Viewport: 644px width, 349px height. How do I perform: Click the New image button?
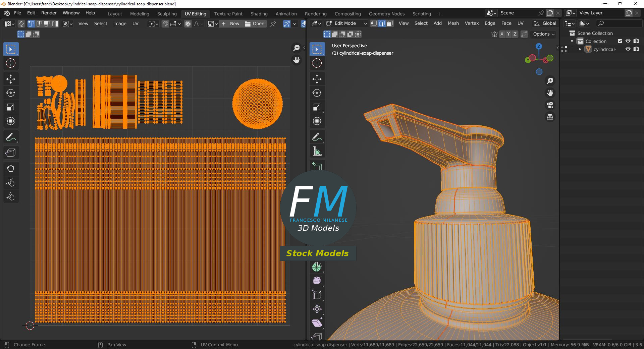[x=230, y=24]
